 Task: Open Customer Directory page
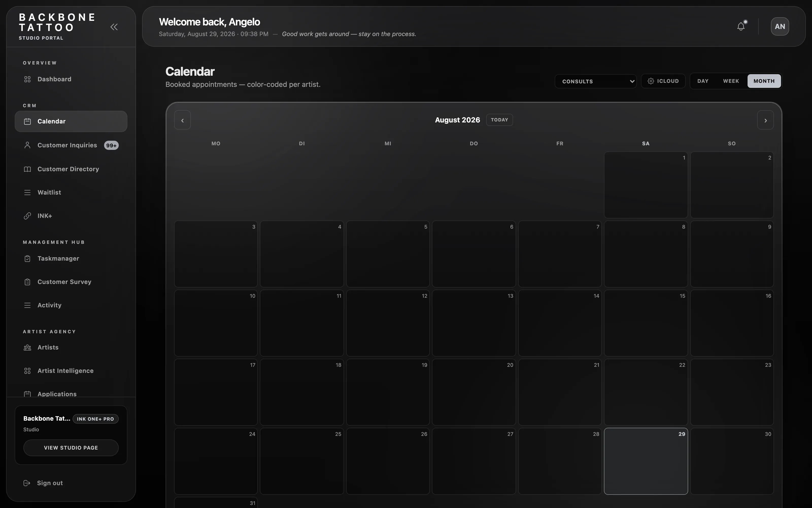(71, 169)
